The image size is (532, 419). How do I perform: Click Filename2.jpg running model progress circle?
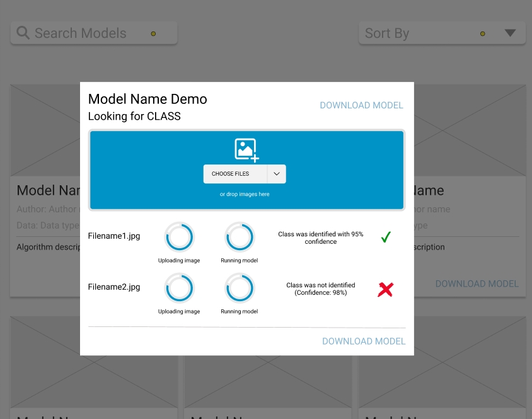240,288
